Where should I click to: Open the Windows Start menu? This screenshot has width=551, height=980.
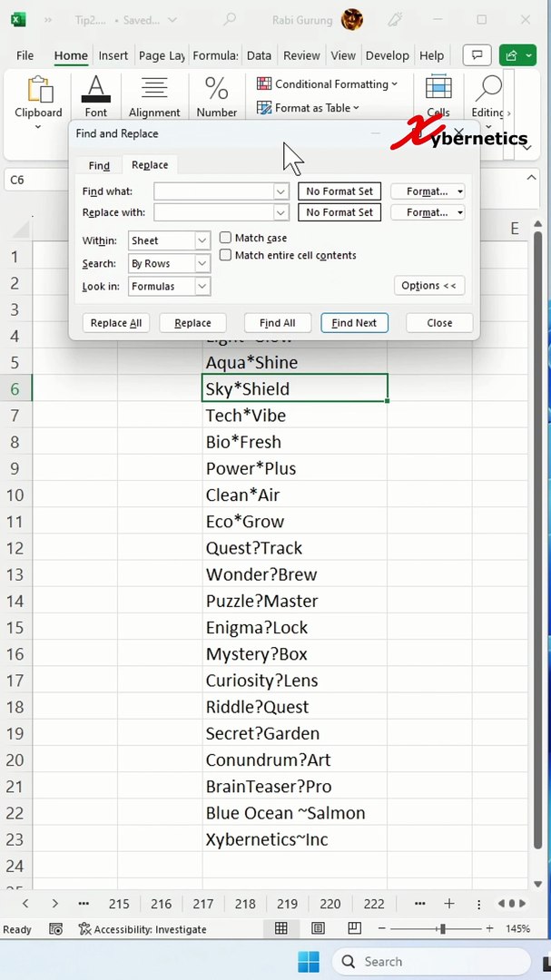tap(309, 961)
